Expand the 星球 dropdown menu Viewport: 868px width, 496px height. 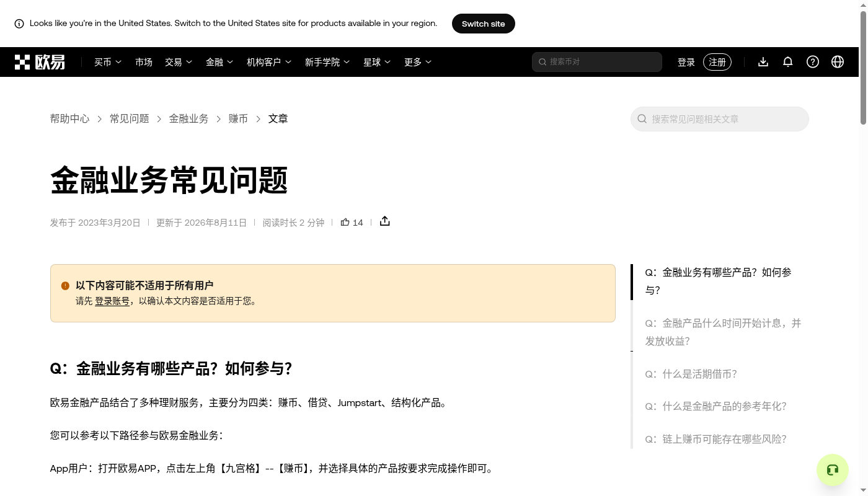[x=377, y=62]
